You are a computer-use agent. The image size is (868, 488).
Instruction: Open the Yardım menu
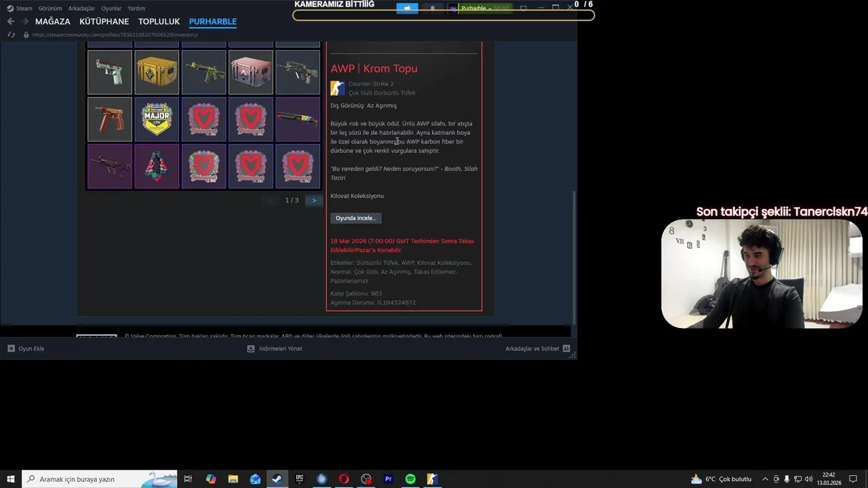(136, 8)
